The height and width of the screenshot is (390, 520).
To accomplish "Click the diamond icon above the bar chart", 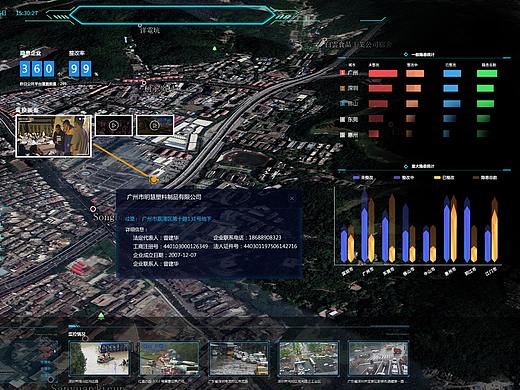I will coord(406,166).
